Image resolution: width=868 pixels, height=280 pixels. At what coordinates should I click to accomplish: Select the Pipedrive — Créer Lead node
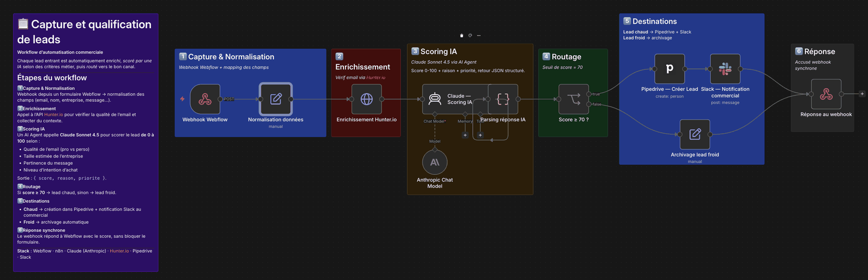click(x=669, y=69)
